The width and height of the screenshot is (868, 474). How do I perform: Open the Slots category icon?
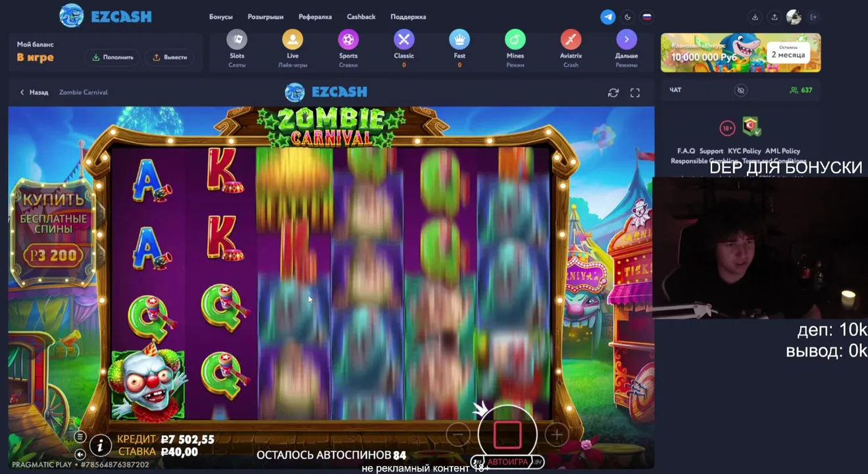pyautogui.click(x=237, y=39)
